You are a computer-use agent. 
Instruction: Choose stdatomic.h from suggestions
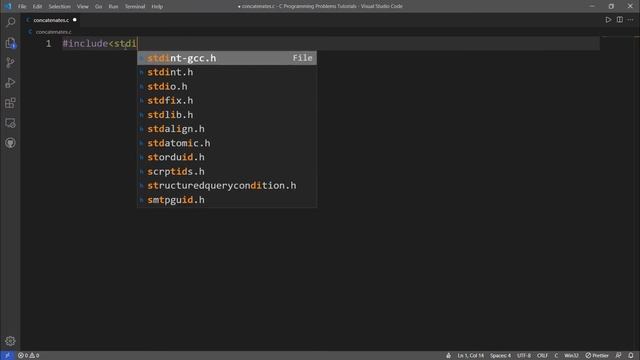tap(227, 143)
